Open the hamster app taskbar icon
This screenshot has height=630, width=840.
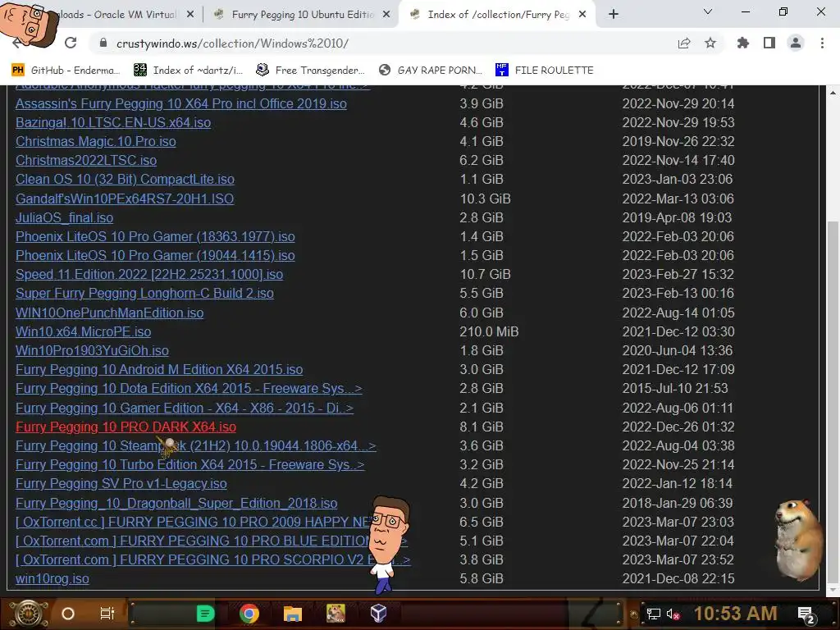point(336,614)
